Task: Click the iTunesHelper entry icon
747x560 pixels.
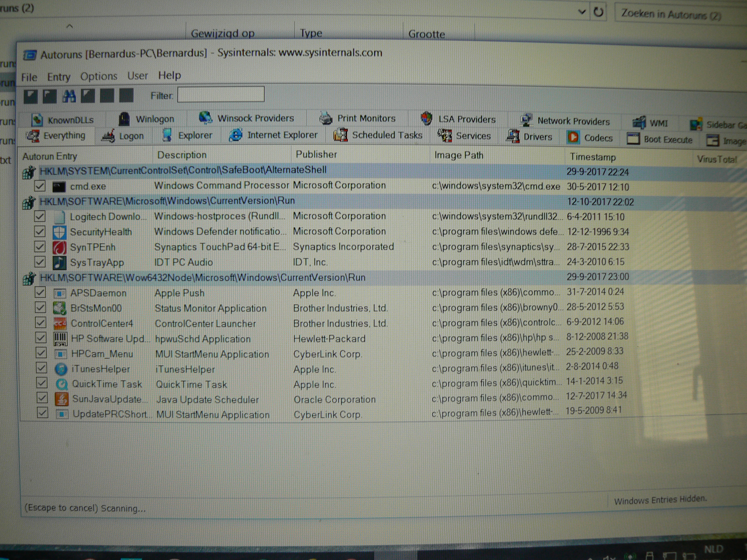Action: click(x=61, y=369)
